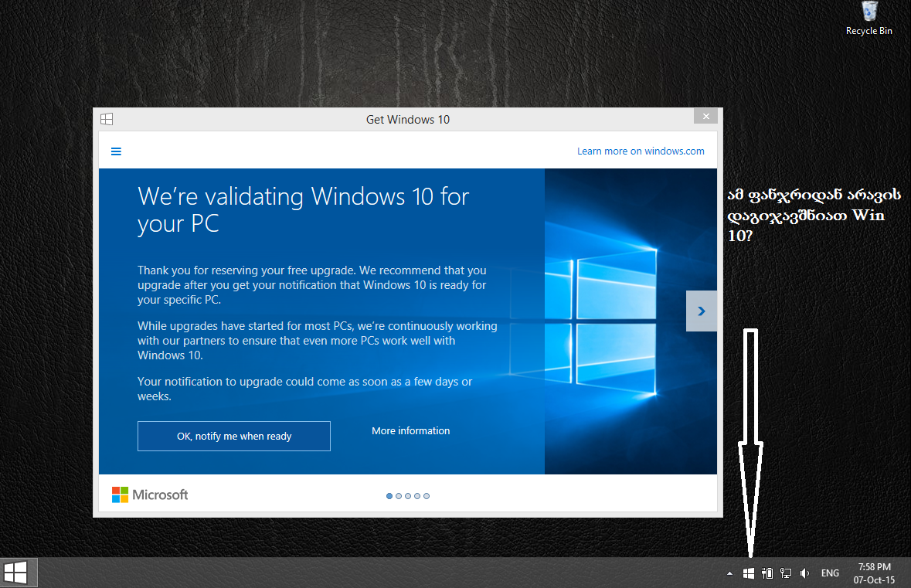
Task: Open the Start button on taskbar
Action: pyautogui.click(x=19, y=573)
